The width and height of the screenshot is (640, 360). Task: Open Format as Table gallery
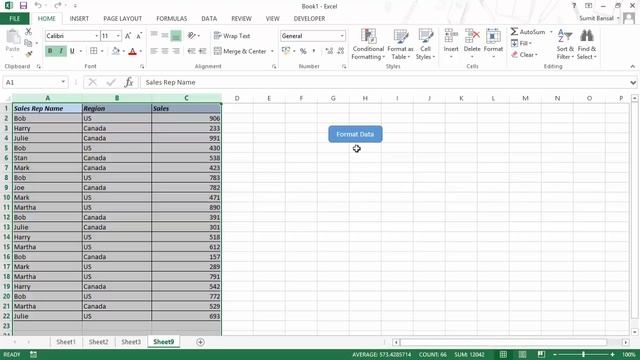[x=400, y=44]
